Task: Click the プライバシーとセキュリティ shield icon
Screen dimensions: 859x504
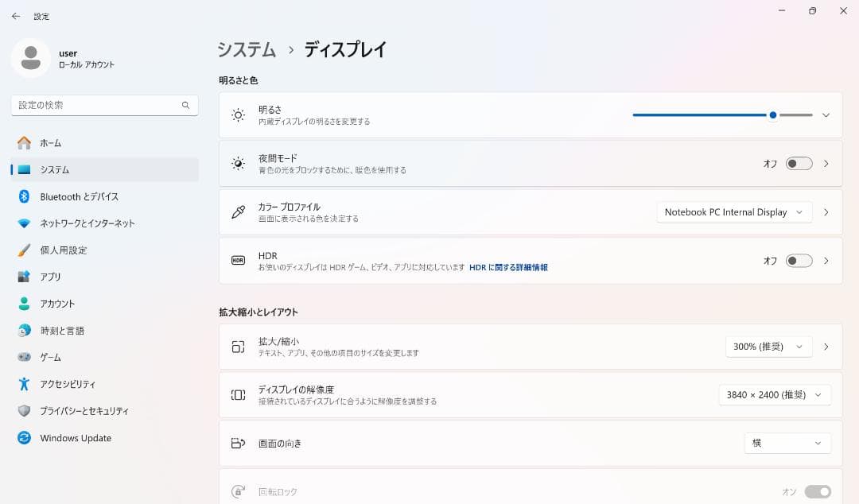Action: click(x=24, y=411)
